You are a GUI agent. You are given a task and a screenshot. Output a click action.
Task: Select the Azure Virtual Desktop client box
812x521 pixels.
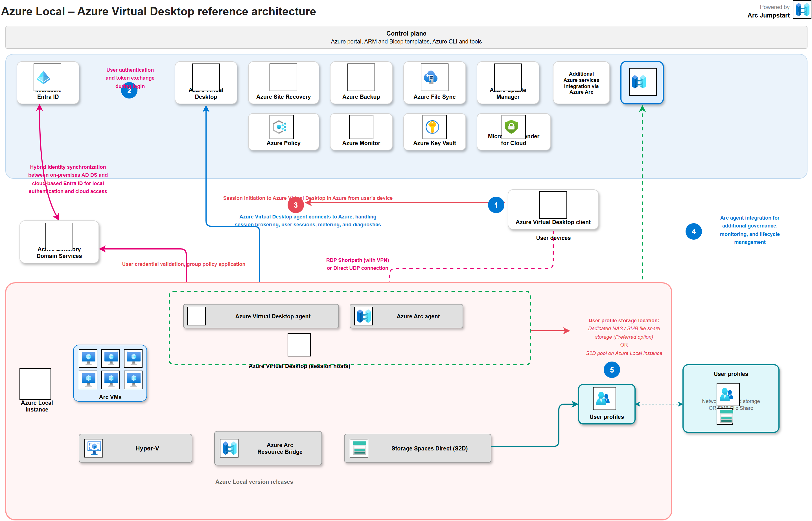pyautogui.click(x=553, y=209)
